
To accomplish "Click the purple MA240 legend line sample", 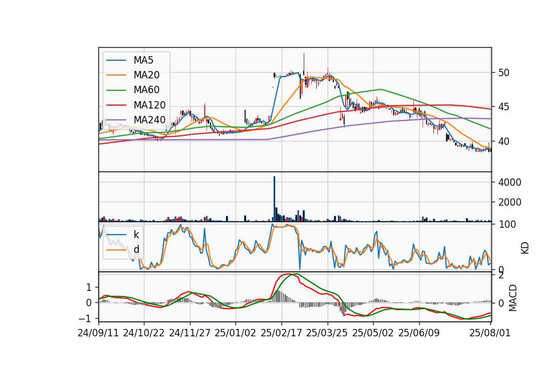I will click(116, 120).
